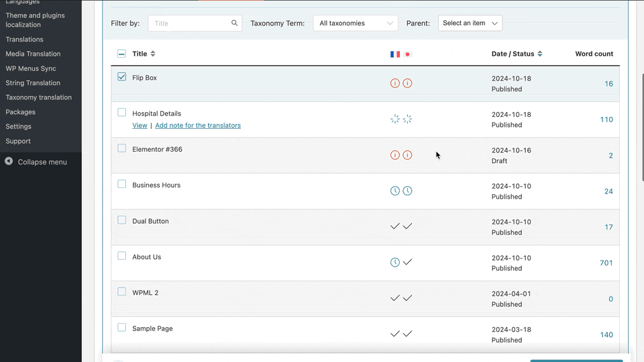Click the Elementor #366 title
The height and width of the screenshot is (362, 644).
tap(157, 149)
